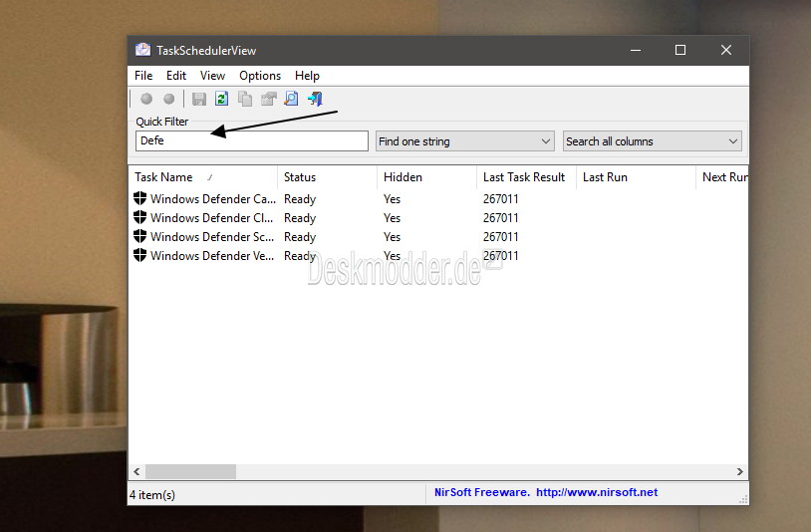Maximize the TaskSchedulerView window
Viewport: 811px width, 532px height.
pyautogui.click(x=680, y=50)
